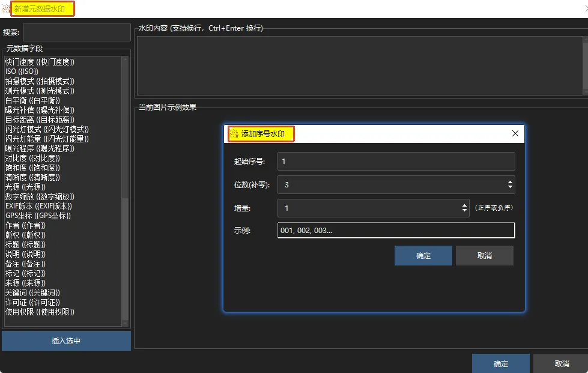Image resolution: width=588 pixels, height=373 pixels.
Task: Confirm the sequence watermark with 确定
Action: pyautogui.click(x=423, y=256)
